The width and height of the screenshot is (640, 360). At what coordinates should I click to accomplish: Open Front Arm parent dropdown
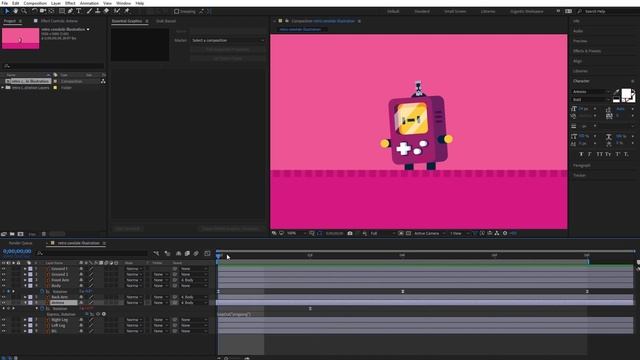tap(193, 280)
